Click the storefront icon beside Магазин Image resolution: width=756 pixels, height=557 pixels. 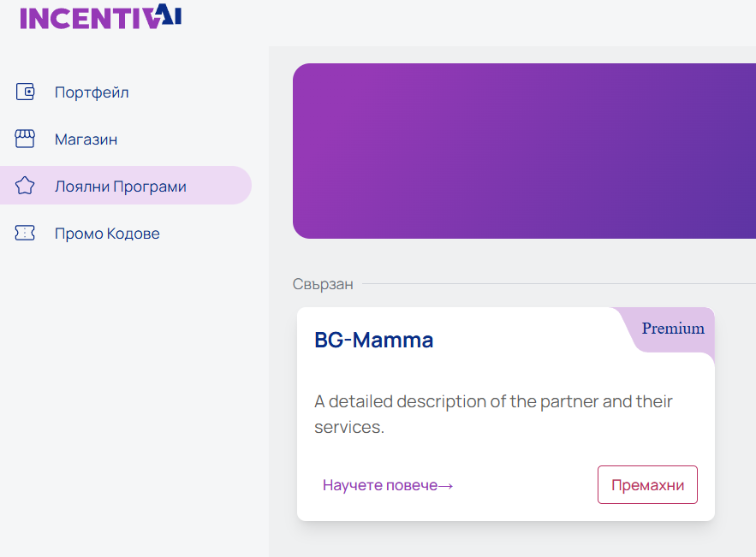tap(25, 139)
